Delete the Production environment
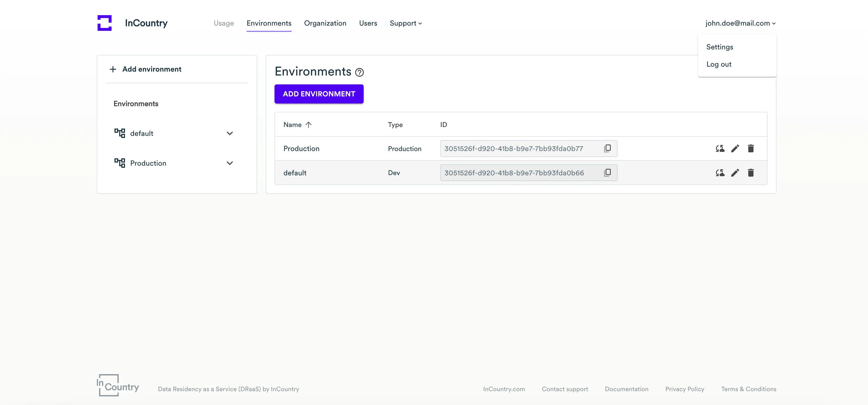The width and height of the screenshot is (868, 405). pyautogui.click(x=750, y=148)
